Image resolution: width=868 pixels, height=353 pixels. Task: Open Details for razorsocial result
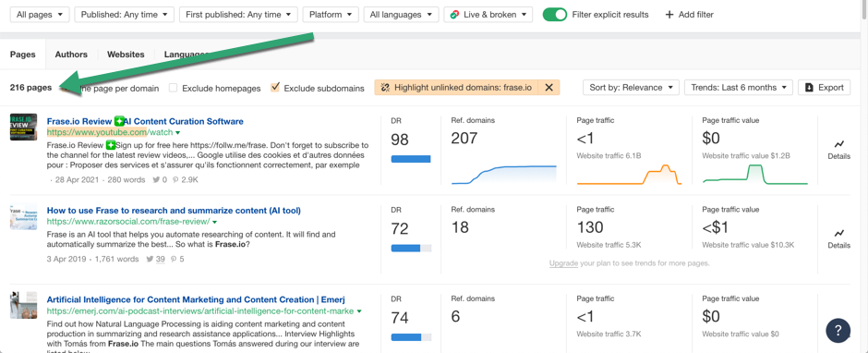tap(838, 238)
